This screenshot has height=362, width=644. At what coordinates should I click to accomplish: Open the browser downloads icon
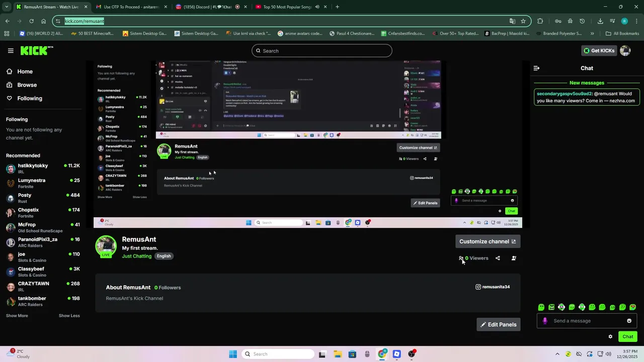(x=600, y=21)
